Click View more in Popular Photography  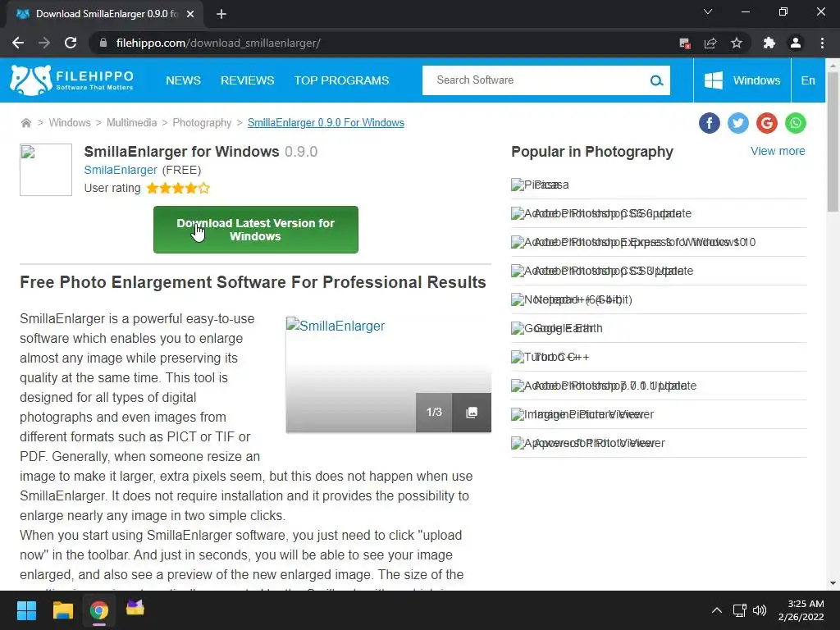778,151
